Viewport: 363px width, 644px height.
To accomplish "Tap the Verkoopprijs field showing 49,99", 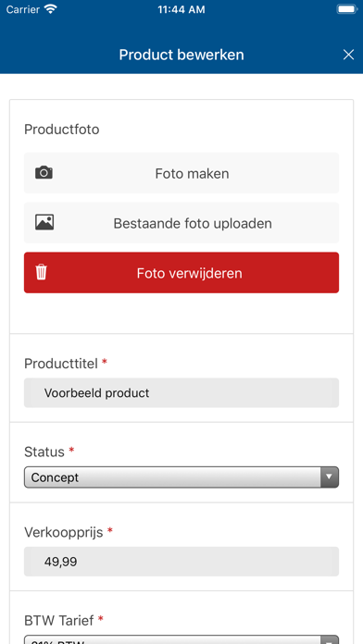I will (181, 562).
